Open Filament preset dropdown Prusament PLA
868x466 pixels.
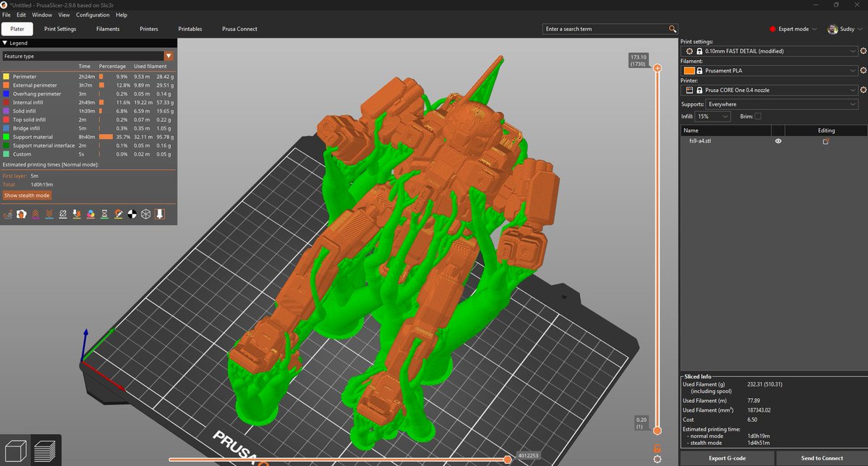pyautogui.click(x=770, y=71)
